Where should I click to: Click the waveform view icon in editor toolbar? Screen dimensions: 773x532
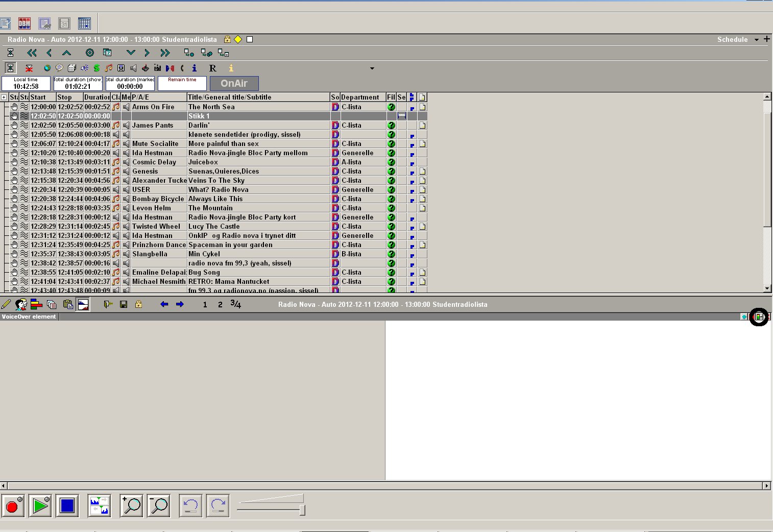[x=83, y=304]
